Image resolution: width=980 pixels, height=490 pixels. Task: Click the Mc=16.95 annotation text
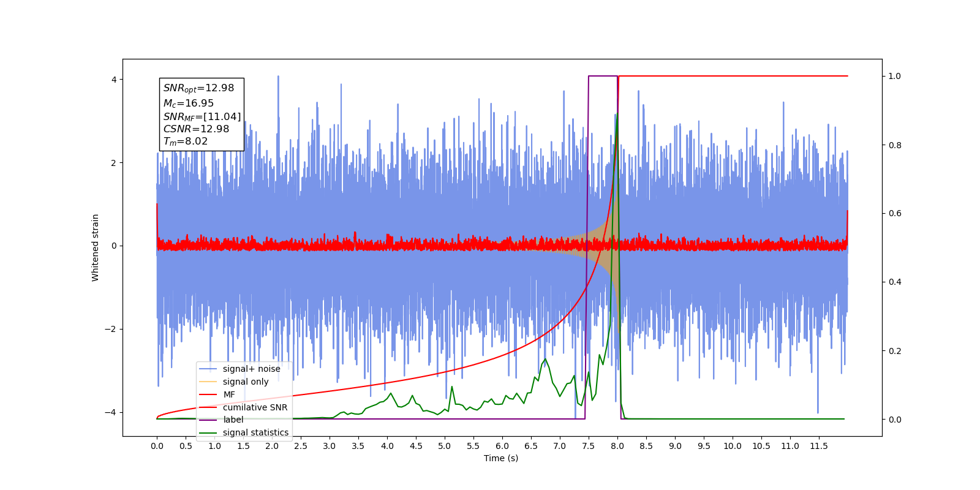pyautogui.click(x=189, y=104)
